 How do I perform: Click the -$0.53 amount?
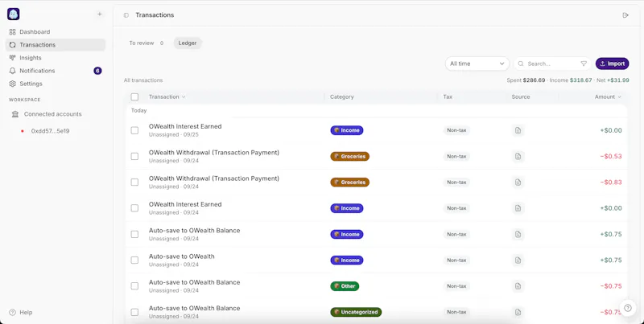pos(611,156)
